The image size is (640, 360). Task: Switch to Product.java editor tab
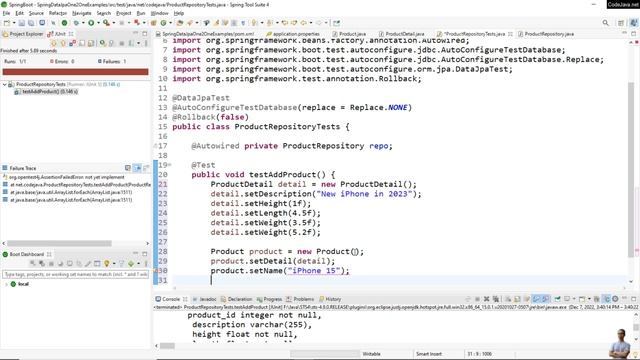coord(349,34)
